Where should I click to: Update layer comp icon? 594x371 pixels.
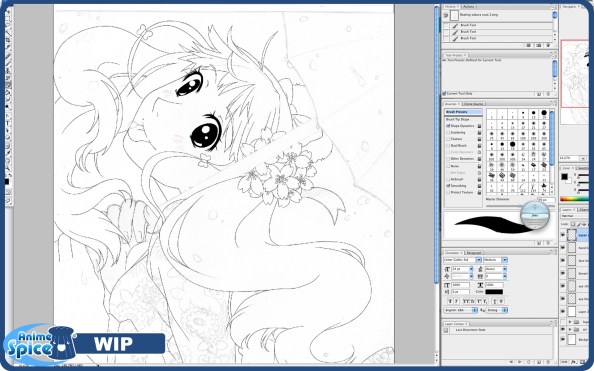[529, 362]
